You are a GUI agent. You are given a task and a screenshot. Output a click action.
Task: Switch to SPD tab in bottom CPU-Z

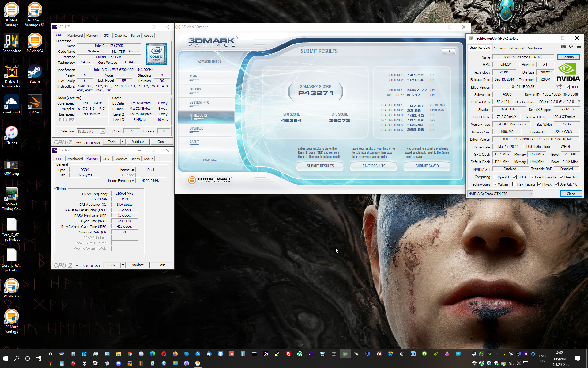pos(106,159)
